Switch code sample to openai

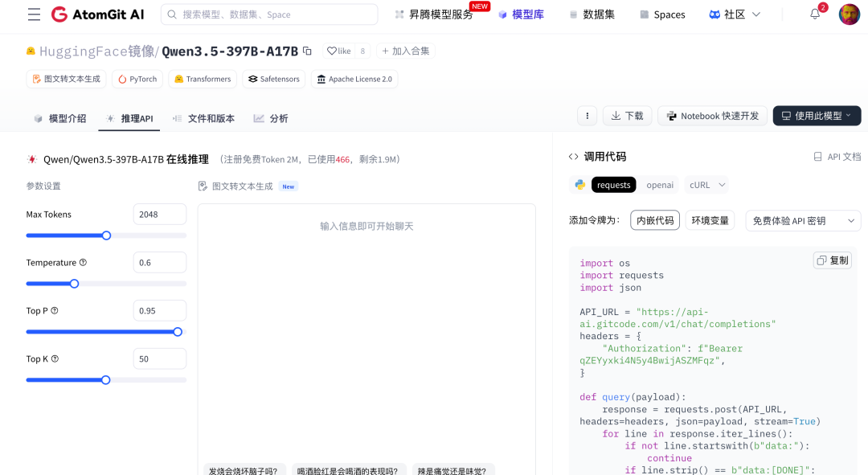coord(660,185)
